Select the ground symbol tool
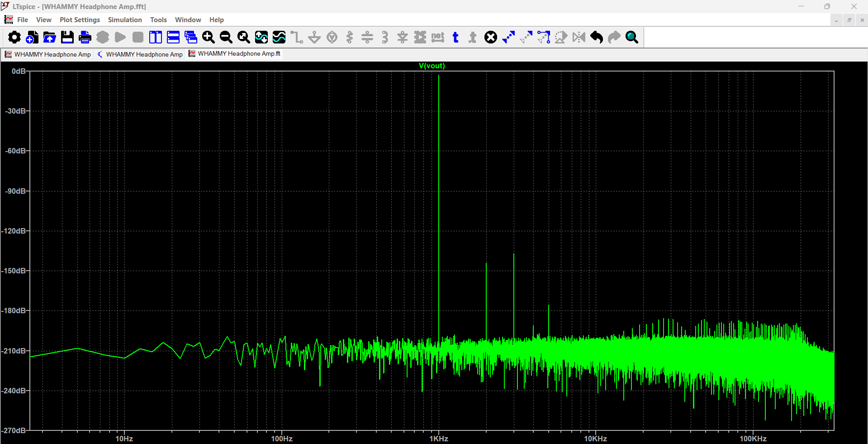This screenshot has height=444, width=868. (314, 37)
